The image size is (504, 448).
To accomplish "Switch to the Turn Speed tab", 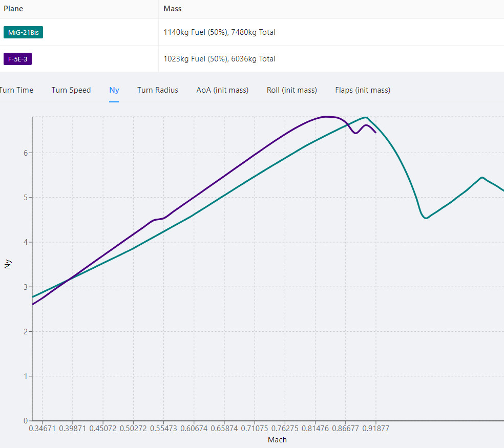I will click(x=71, y=90).
